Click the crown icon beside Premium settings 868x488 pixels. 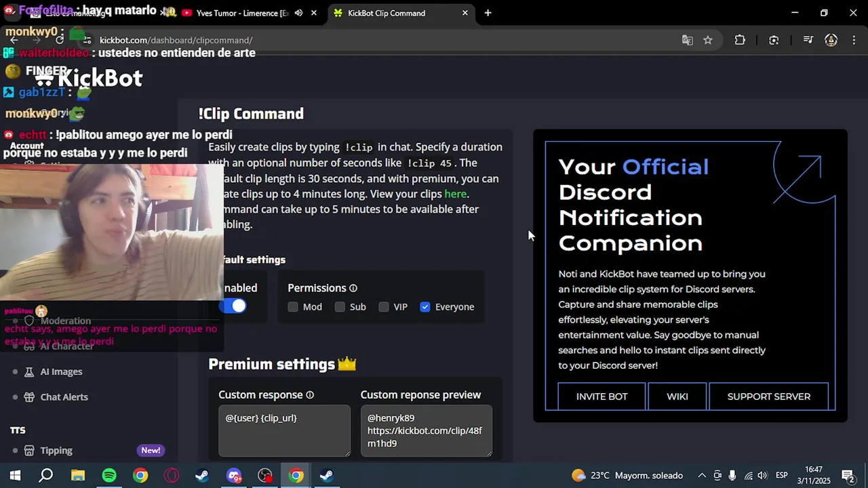point(347,364)
